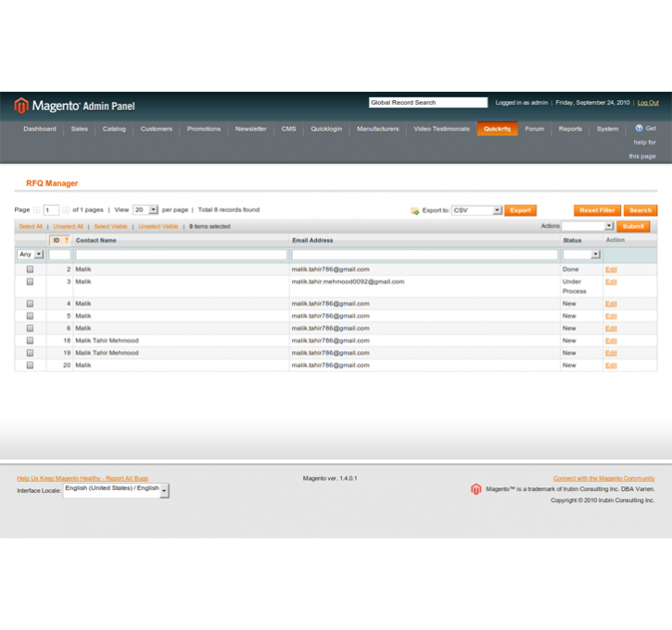
Task: Click the Contact Name filter field
Action: [182, 255]
